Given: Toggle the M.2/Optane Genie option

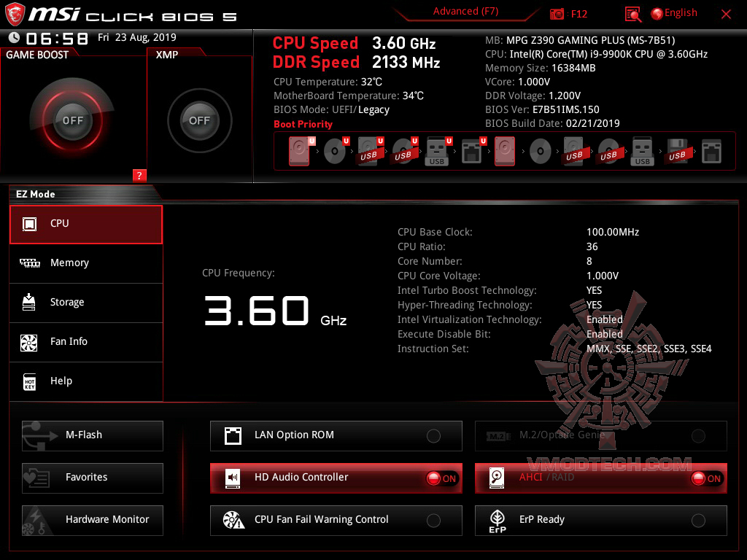Looking at the screenshot, I should 601,436.
